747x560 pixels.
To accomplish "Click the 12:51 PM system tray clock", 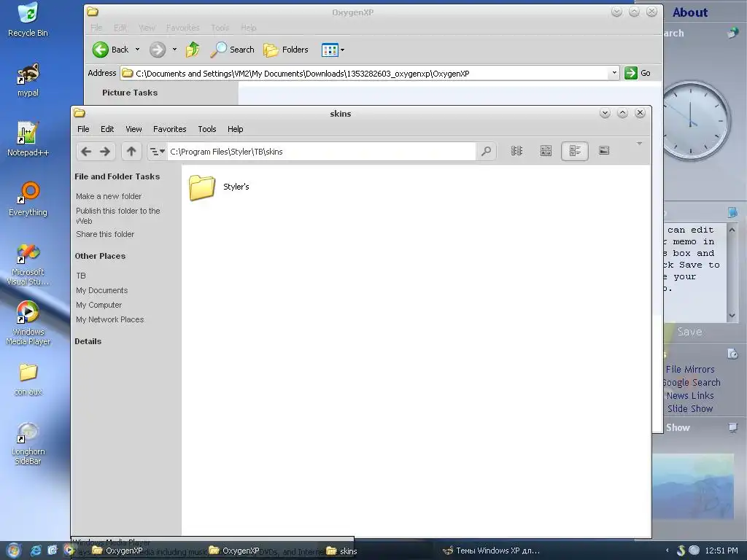I will tap(721, 551).
